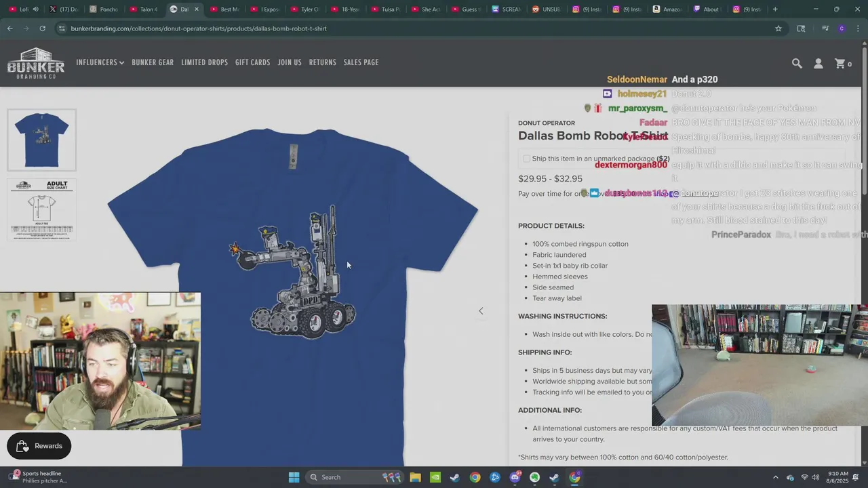This screenshot has width=868, height=488.
Task: Click the 'WASHING INSTRUCTIONS:' heading
Action: click(562, 316)
